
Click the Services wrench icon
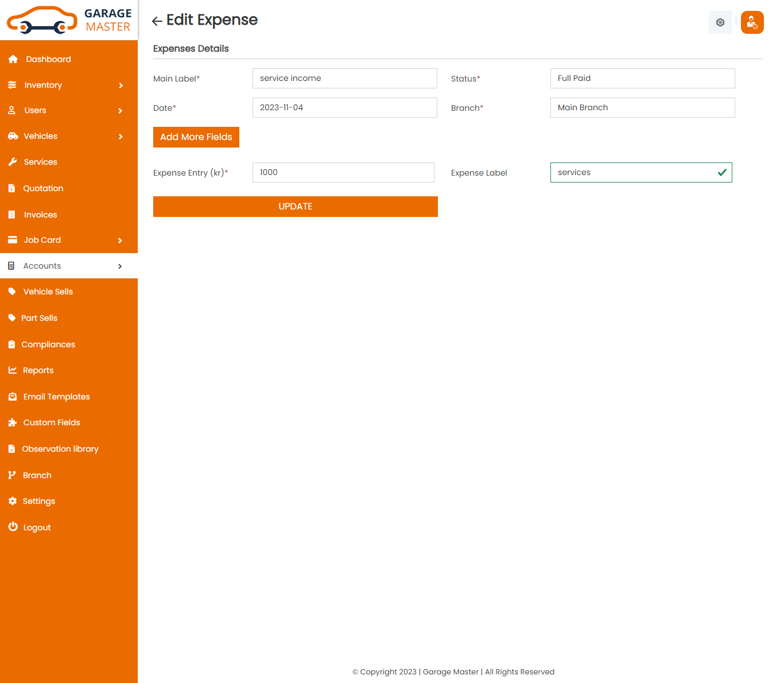click(x=13, y=162)
